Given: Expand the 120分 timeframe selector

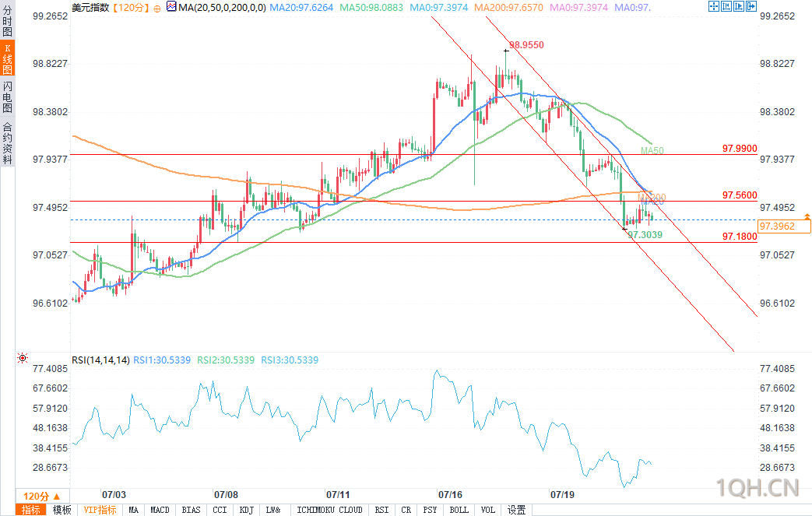Looking at the screenshot, I should (36, 497).
